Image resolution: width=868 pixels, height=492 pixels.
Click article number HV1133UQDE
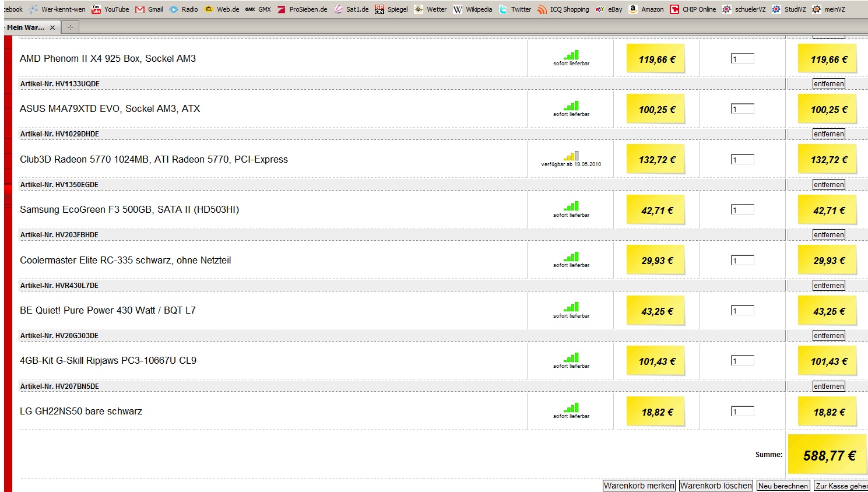[60, 84]
